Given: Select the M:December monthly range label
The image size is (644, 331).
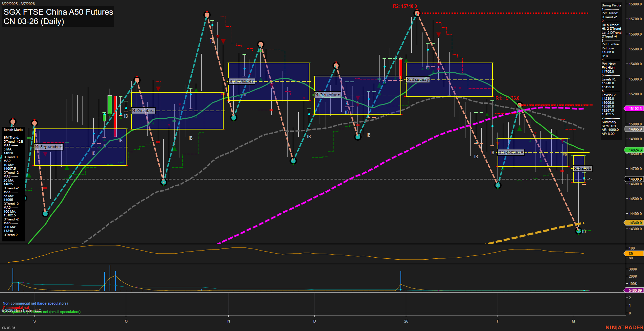Looking at the screenshot, I should click(327, 95).
